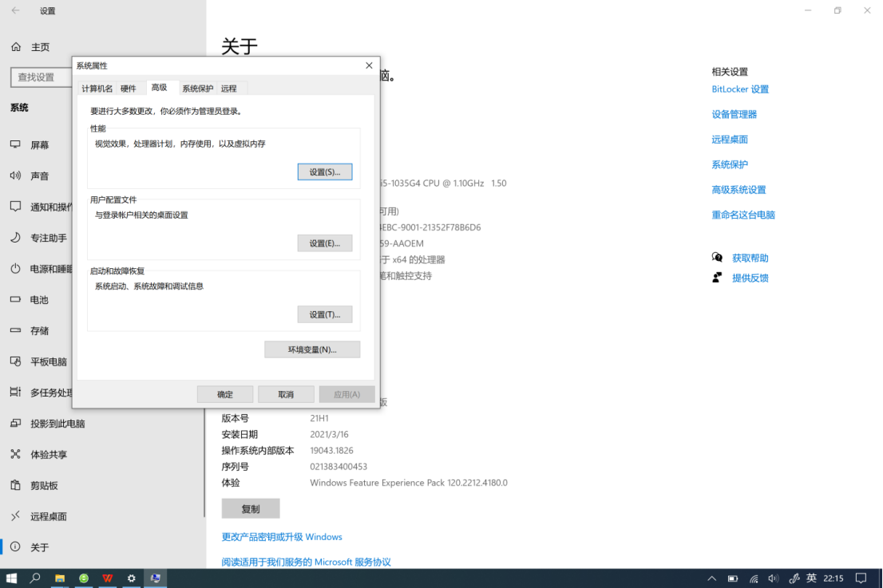Click the Projecting to this PC (投影到此电脑) icon
883x588 pixels.
click(16, 423)
